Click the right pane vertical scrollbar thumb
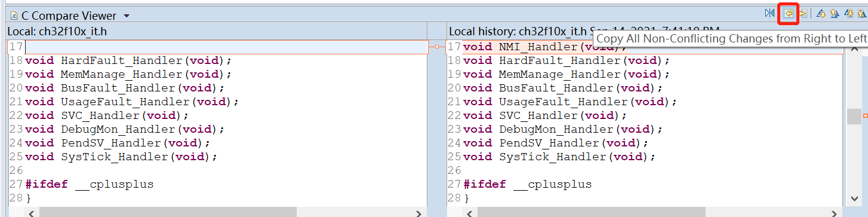 click(x=854, y=117)
